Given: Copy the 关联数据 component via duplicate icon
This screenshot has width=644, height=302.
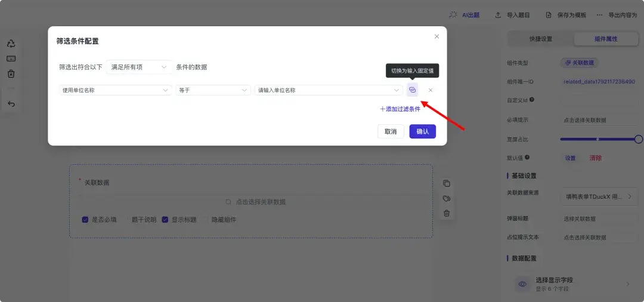Looking at the screenshot, I should click(x=447, y=183).
